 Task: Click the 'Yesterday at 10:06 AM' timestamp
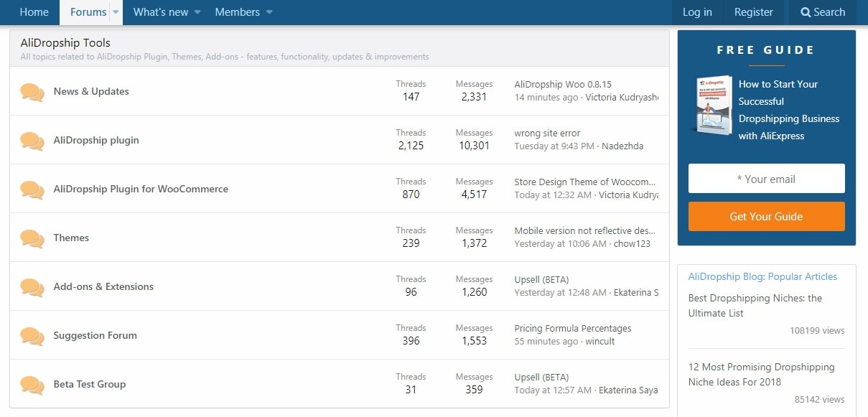point(561,244)
